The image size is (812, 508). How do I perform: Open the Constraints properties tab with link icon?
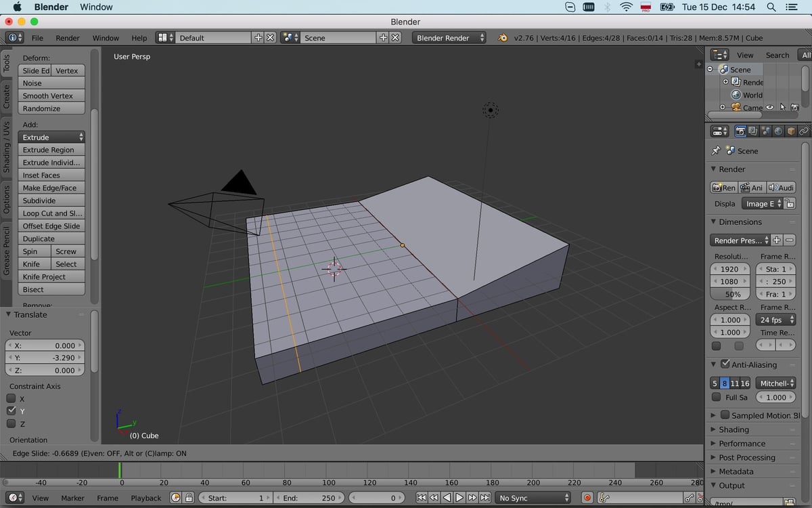point(804,131)
